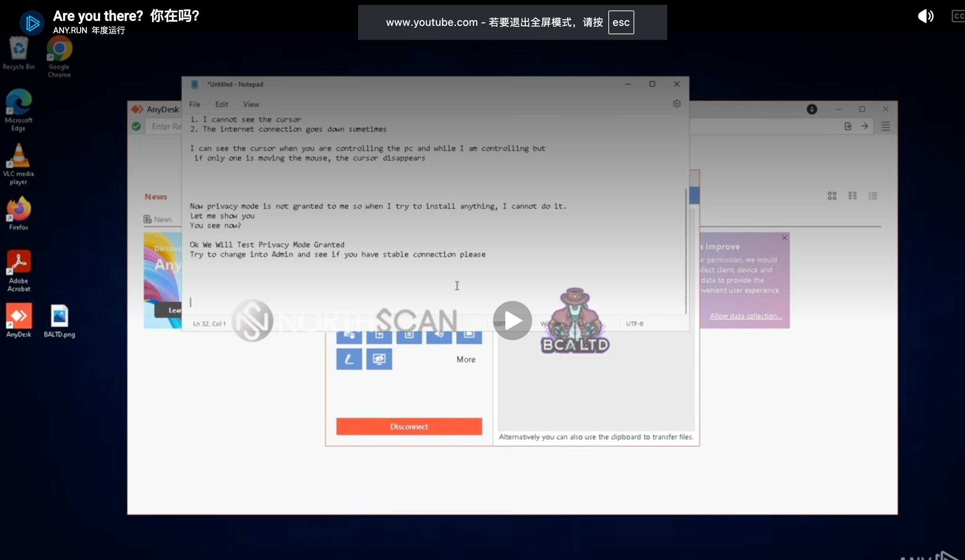This screenshot has width=965, height=560.
Task: Click the line 'Ok We Will Test Privacy Mode Granted'
Action: [267, 245]
